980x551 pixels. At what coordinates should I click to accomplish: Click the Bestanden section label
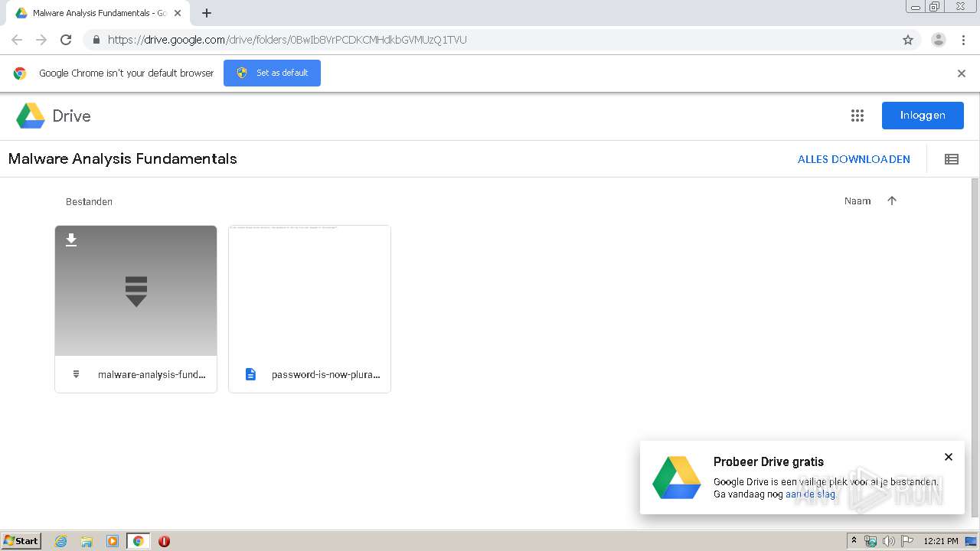point(89,202)
